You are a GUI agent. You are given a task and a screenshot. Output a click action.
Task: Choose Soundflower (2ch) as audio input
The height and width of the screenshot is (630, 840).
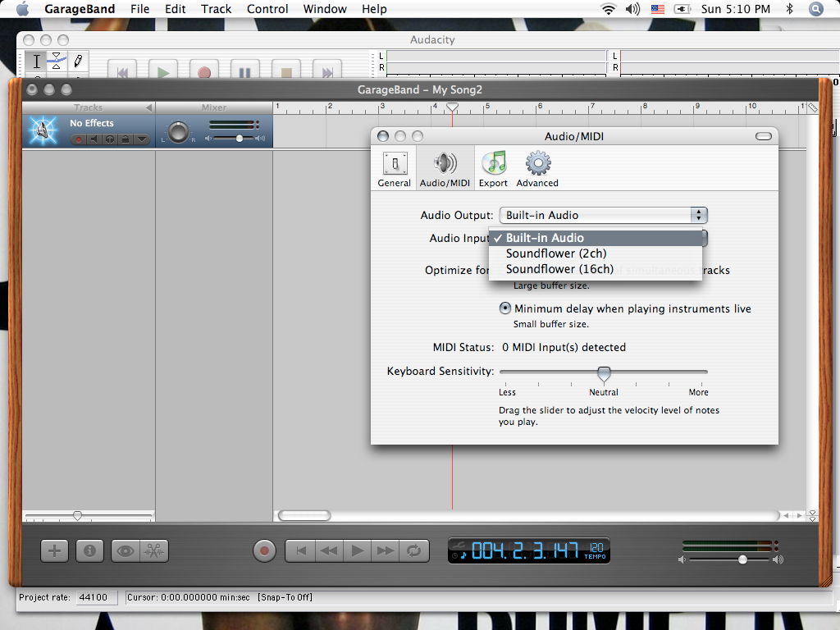coord(596,253)
